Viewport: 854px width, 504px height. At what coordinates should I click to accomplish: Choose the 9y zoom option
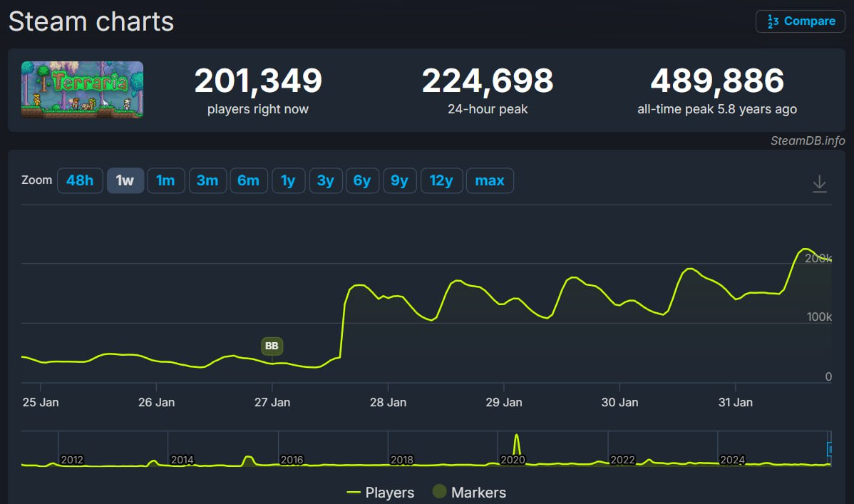[x=400, y=180]
